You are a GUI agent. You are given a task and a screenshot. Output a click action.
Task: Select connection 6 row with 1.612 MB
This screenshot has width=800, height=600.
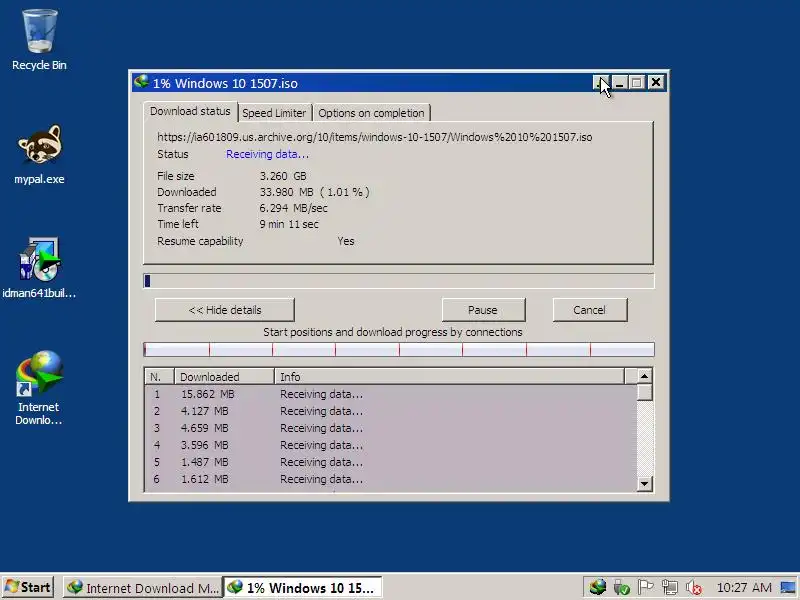(390, 479)
